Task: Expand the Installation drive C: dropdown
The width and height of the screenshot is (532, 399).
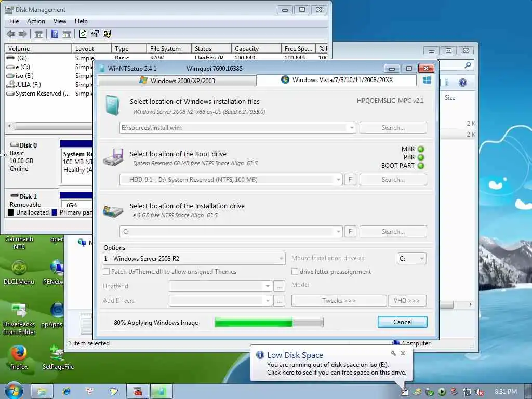Action: click(338, 232)
